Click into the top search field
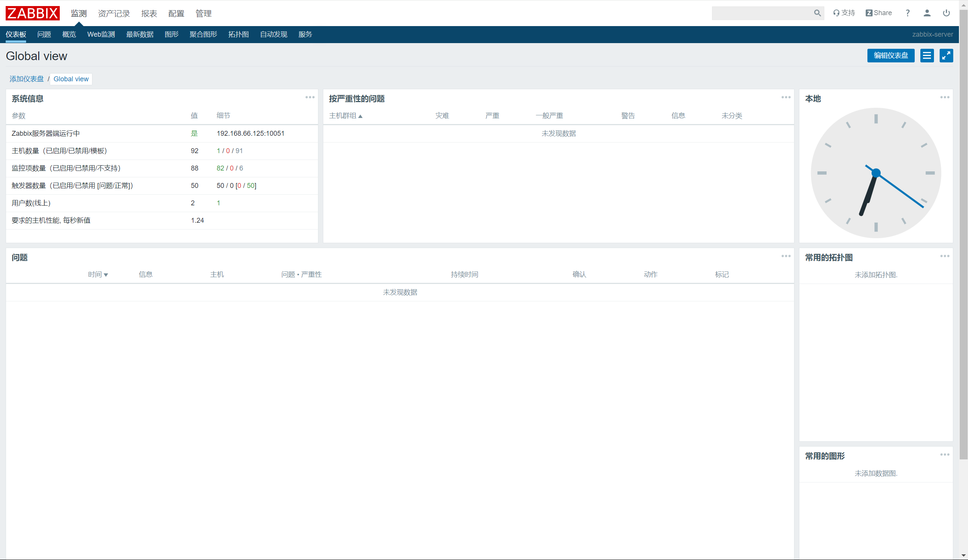 [760, 13]
